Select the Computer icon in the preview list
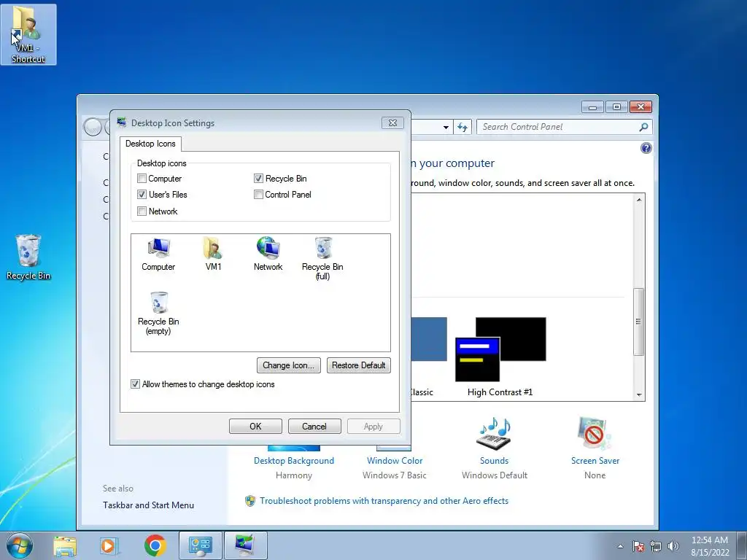The image size is (747, 560). (x=158, y=254)
